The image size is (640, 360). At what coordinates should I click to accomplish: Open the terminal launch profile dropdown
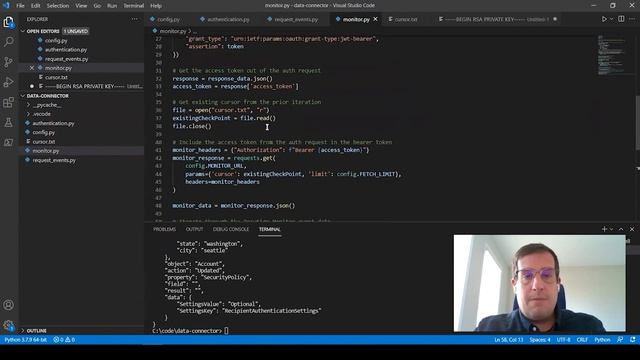[x=611, y=229]
